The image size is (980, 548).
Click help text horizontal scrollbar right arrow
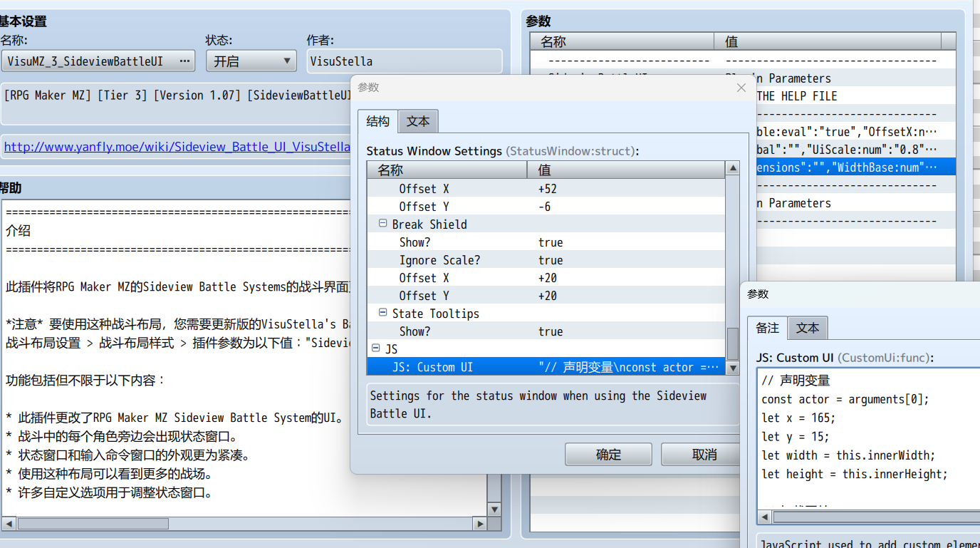[480, 524]
